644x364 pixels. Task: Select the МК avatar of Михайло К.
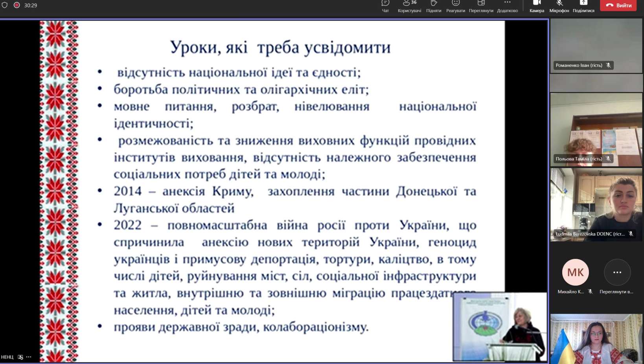click(575, 272)
